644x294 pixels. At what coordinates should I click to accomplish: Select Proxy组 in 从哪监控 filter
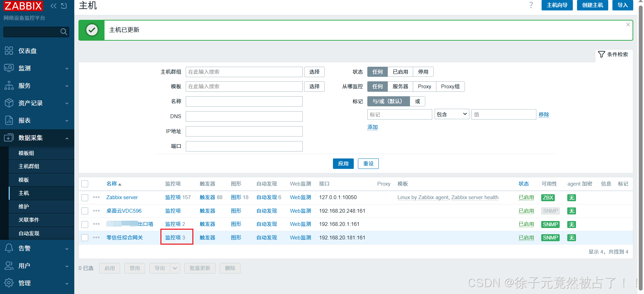tap(450, 87)
